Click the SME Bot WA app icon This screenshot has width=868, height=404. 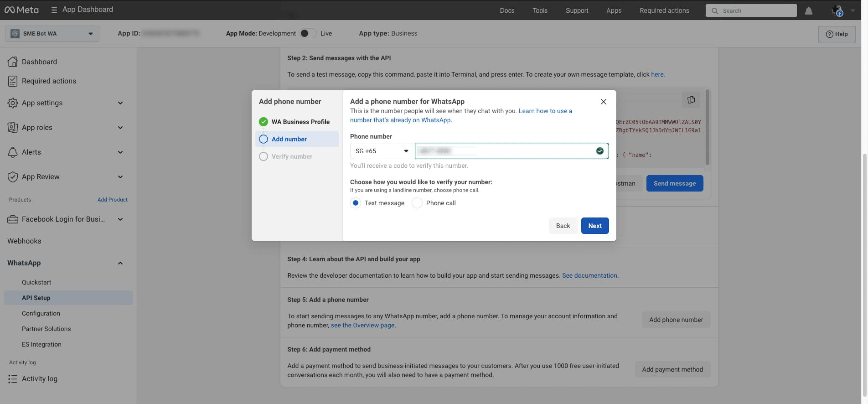click(15, 33)
